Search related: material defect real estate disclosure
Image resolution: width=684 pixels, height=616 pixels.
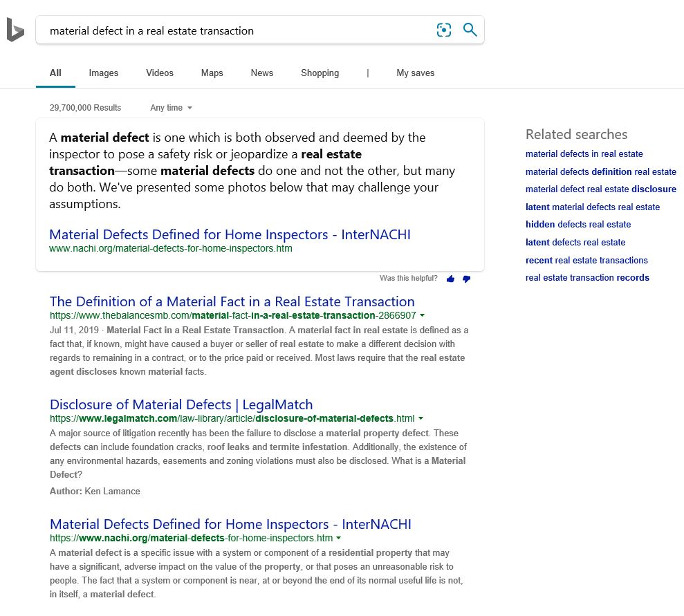(x=601, y=189)
